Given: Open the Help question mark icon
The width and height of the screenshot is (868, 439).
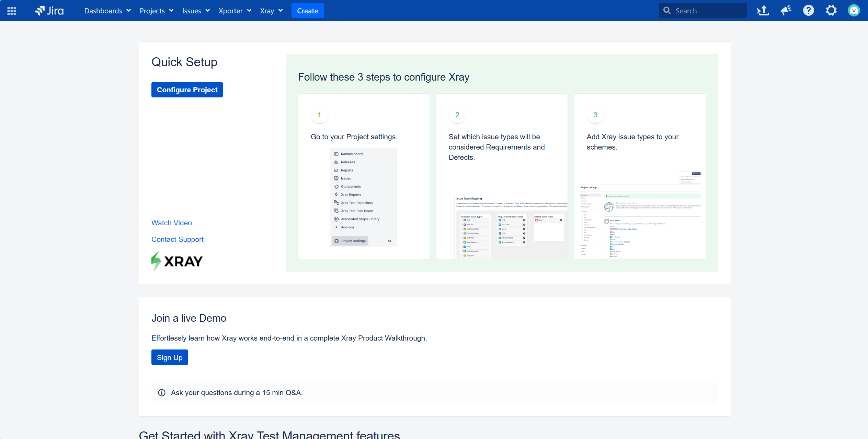Looking at the screenshot, I should pyautogui.click(x=809, y=11).
